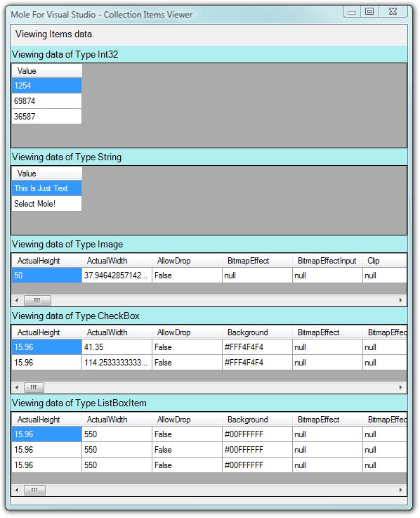Click right scroll arrow in ListBoxItem grid
Image resolution: width=420 pixels, height=518 pixels.
400,490
